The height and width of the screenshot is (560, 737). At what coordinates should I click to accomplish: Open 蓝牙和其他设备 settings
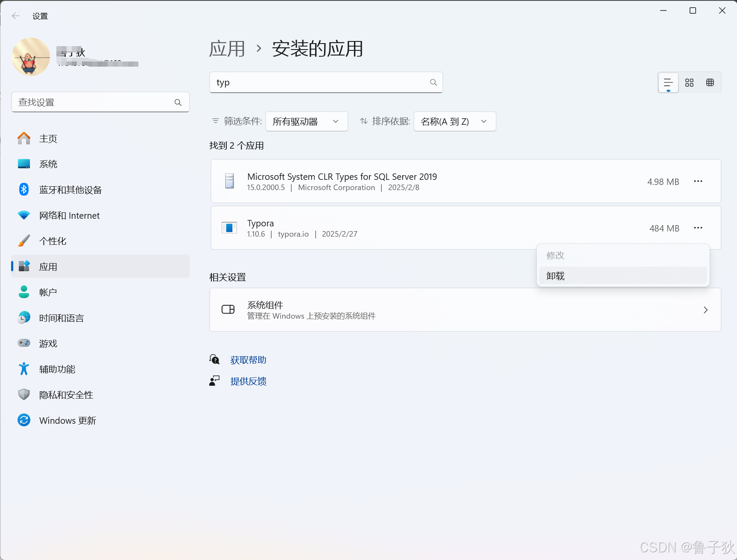[x=100, y=190]
